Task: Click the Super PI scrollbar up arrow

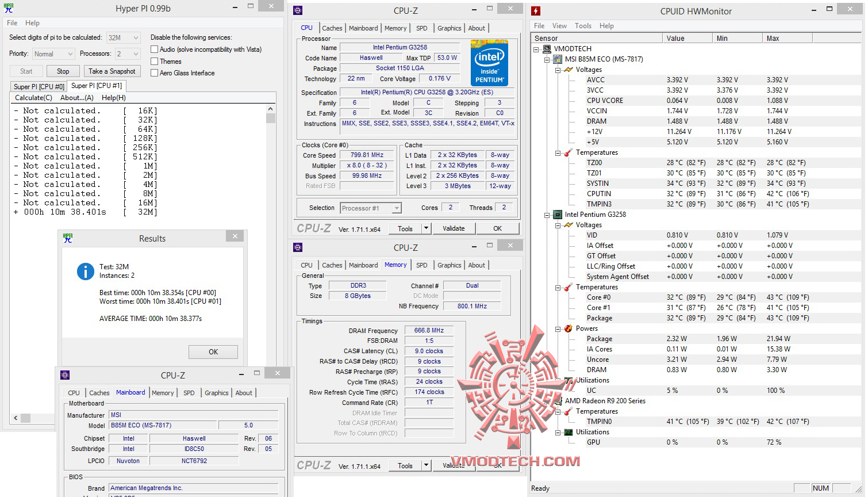Action: point(271,109)
